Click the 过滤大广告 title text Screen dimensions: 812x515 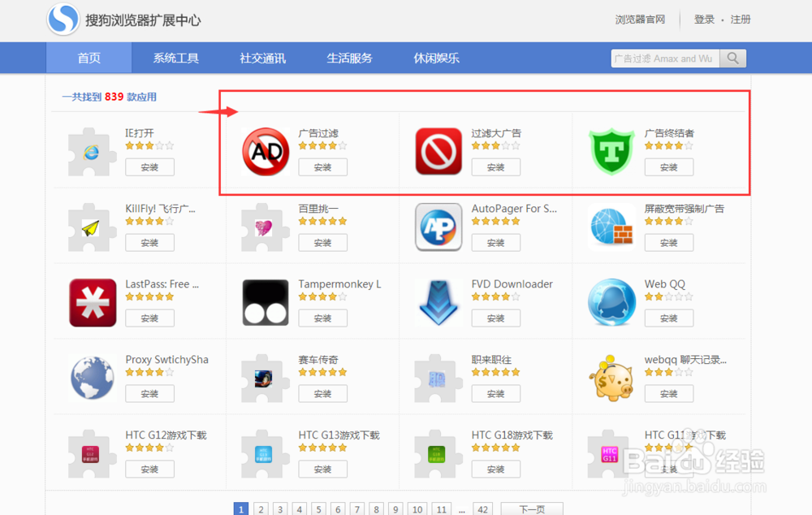pos(496,133)
